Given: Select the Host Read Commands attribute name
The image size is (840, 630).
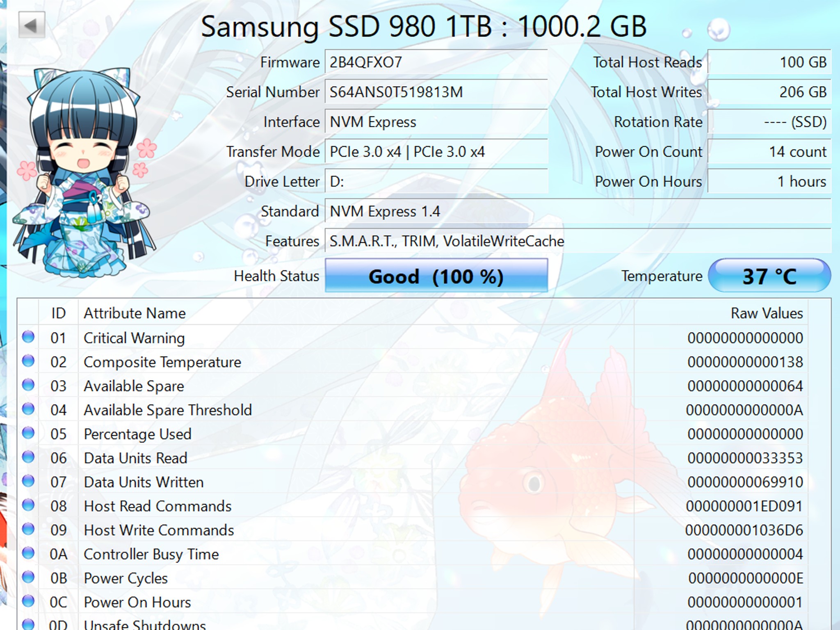Looking at the screenshot, I should (157, 506).
